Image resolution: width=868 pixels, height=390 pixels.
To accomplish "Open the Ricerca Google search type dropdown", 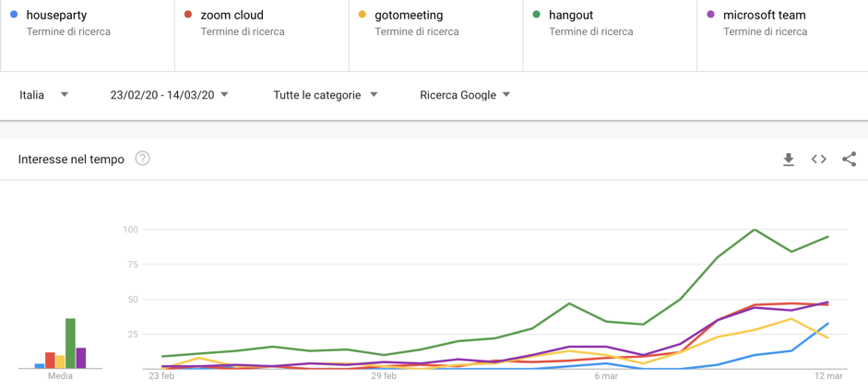I will [x=465, y=95].
